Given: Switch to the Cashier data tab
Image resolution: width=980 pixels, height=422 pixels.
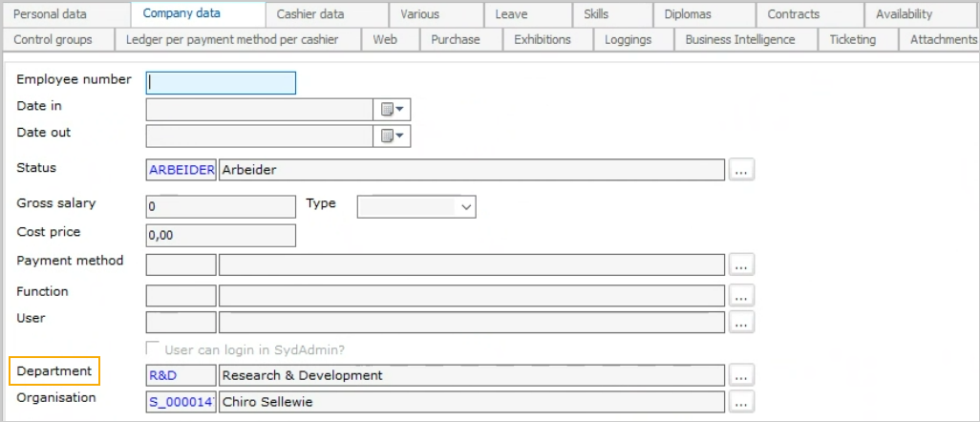Looking at the screenshot, I should coord(310,14).
